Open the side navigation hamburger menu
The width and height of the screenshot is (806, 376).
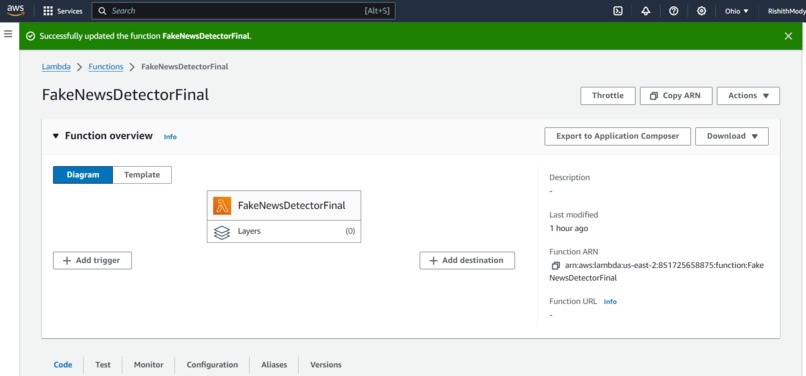click(8, 34)
